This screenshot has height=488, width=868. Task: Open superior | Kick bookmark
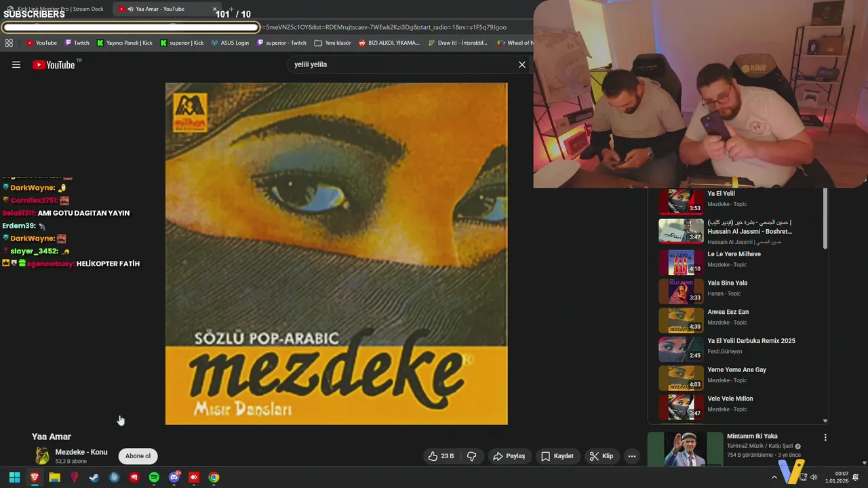click(x=182, y=43)
